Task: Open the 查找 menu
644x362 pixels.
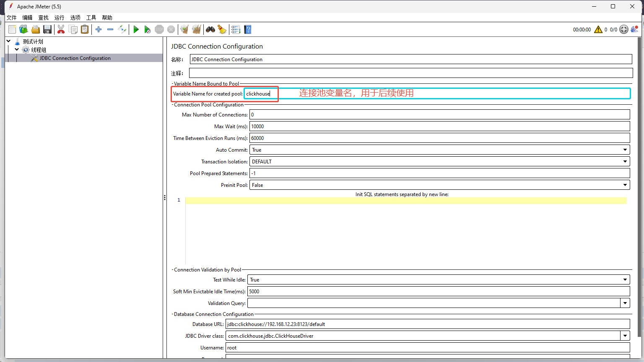Action: (x=44, y=18)
